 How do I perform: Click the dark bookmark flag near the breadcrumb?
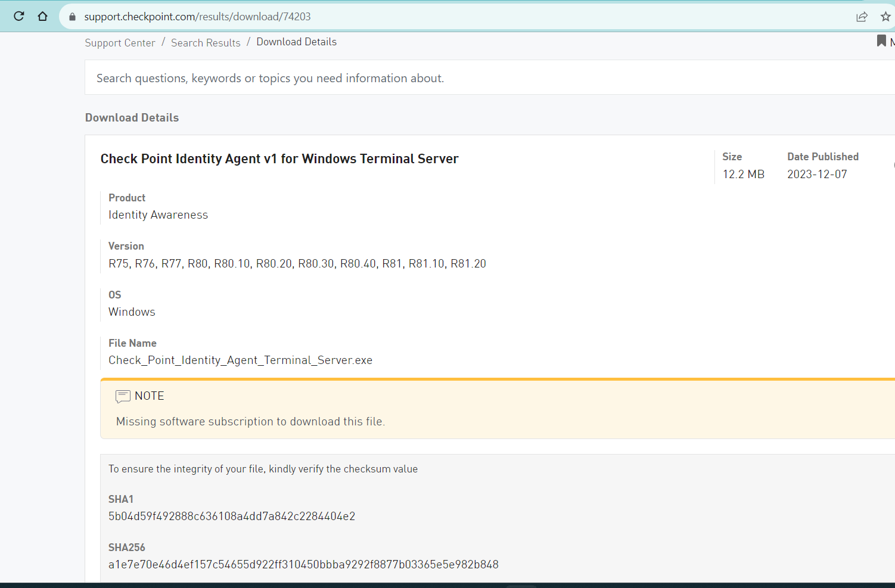click(881, 41)
